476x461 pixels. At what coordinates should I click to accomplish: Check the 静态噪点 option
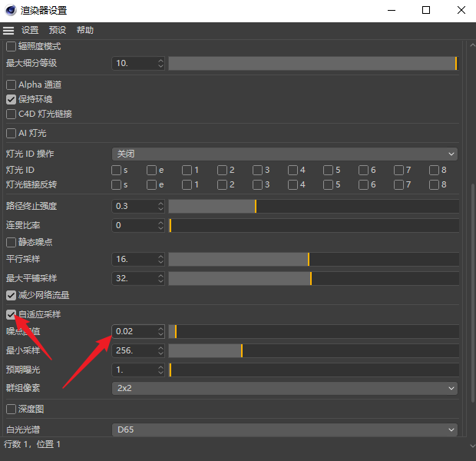tap(12, 242)
